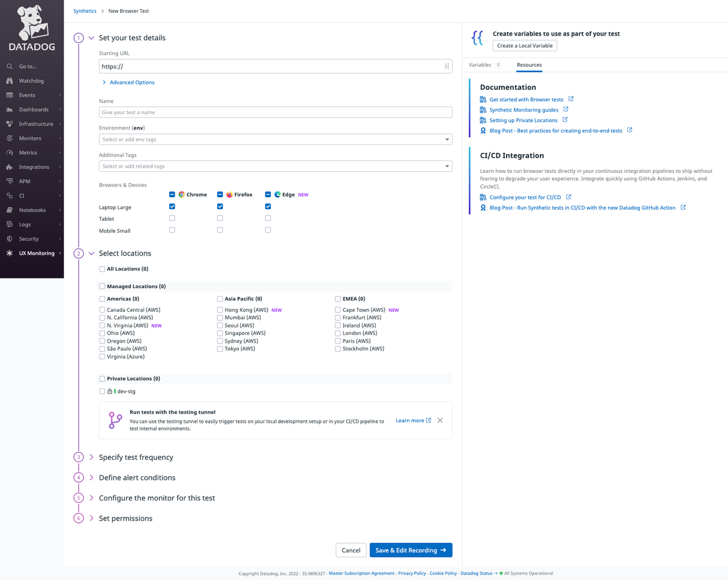Click the Starting URL input field

pos(275,67)
